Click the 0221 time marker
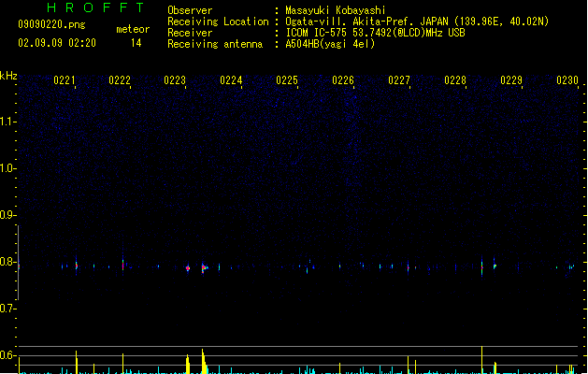588x374 pixels. tap(65, 80)
